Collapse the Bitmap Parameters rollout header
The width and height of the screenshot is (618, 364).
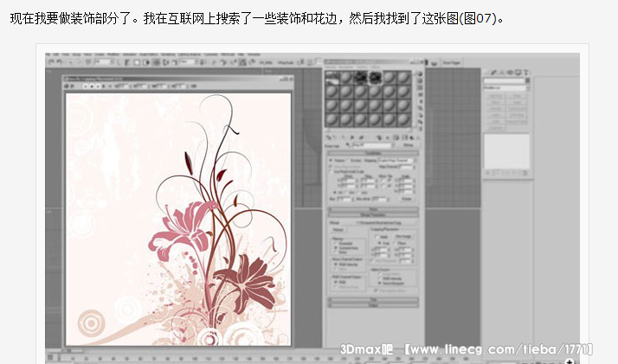pos(373,215)
